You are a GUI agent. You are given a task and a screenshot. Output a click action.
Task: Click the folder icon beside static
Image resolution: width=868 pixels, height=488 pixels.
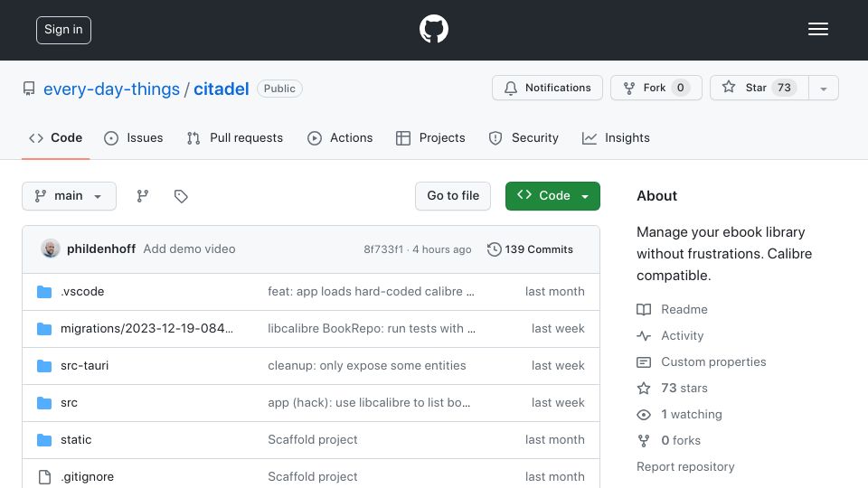(44, 440)
